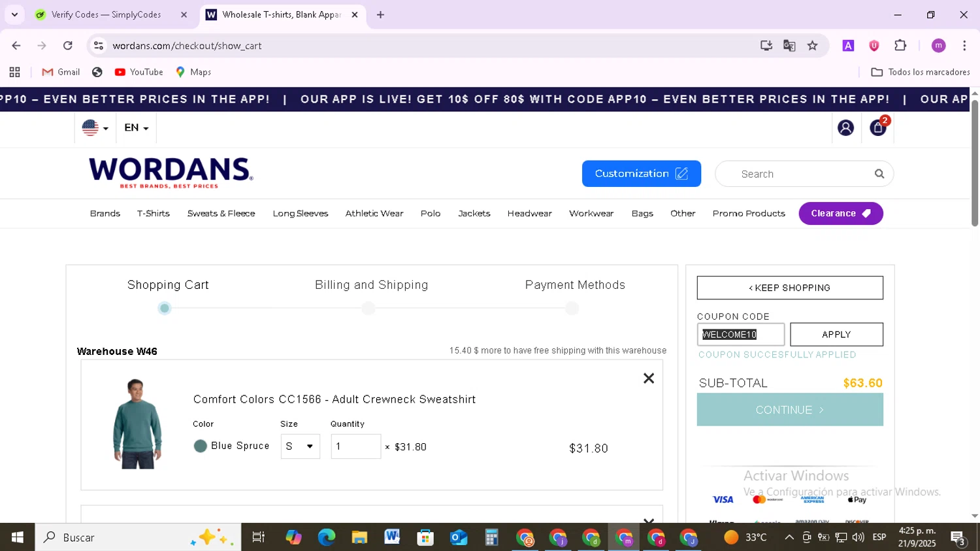Expand the country flag dropdown
This screenshot has width=980, height=551.
point(95,128)
